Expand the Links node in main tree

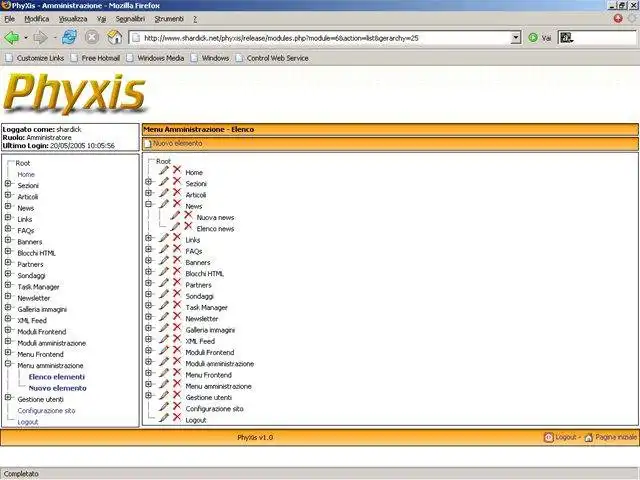click(149, 238)
